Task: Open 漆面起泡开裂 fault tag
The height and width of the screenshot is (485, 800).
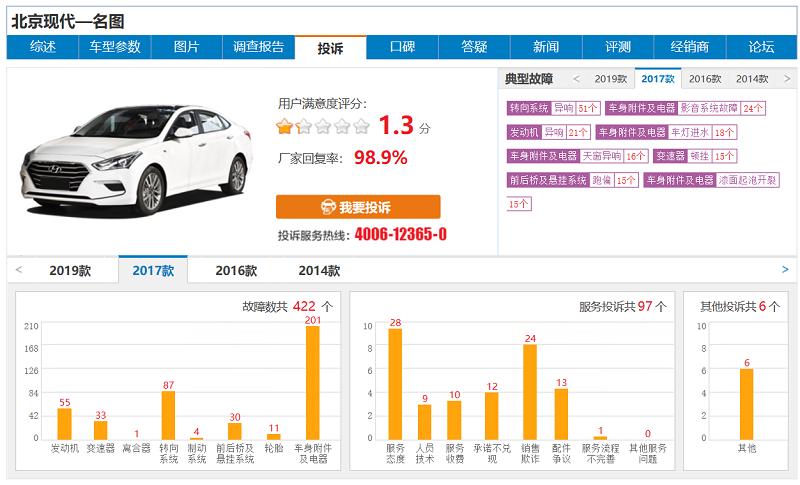Action: tap(711, 180)
